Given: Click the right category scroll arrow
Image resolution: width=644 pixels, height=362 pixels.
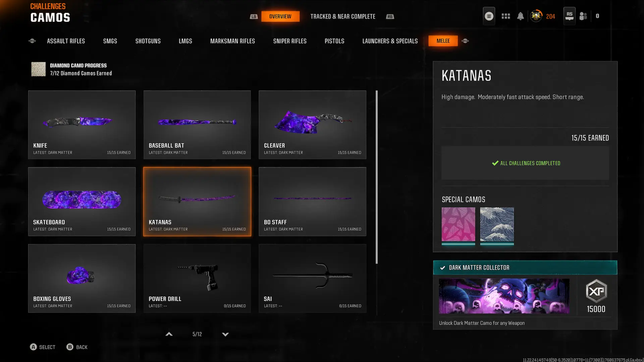Looking at the screenshot, I should pyautogui.click(x=465, y=41).
